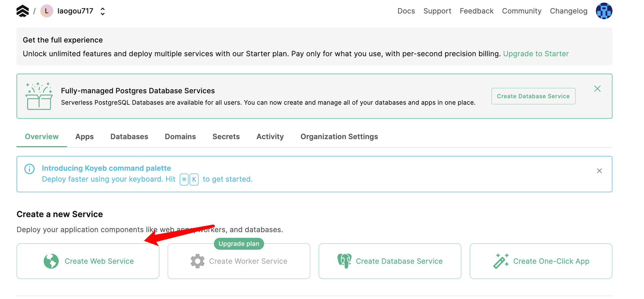Viewport: 644px width, 299px height.
Task: Click the gift box Postgres announcement icon
Action: [x=39, y=96]
